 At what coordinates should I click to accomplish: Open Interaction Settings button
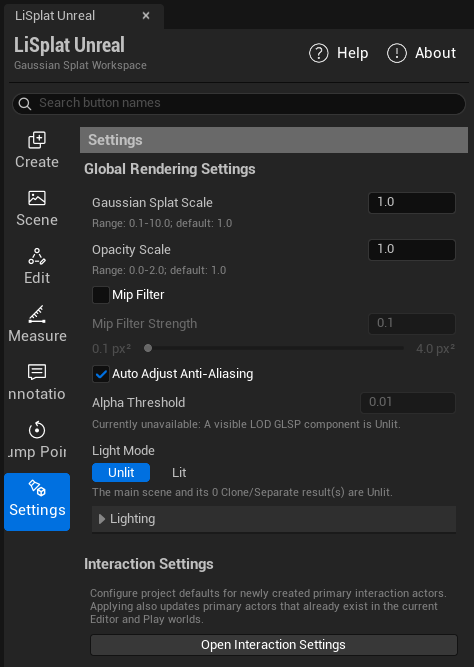coord(274,645)
